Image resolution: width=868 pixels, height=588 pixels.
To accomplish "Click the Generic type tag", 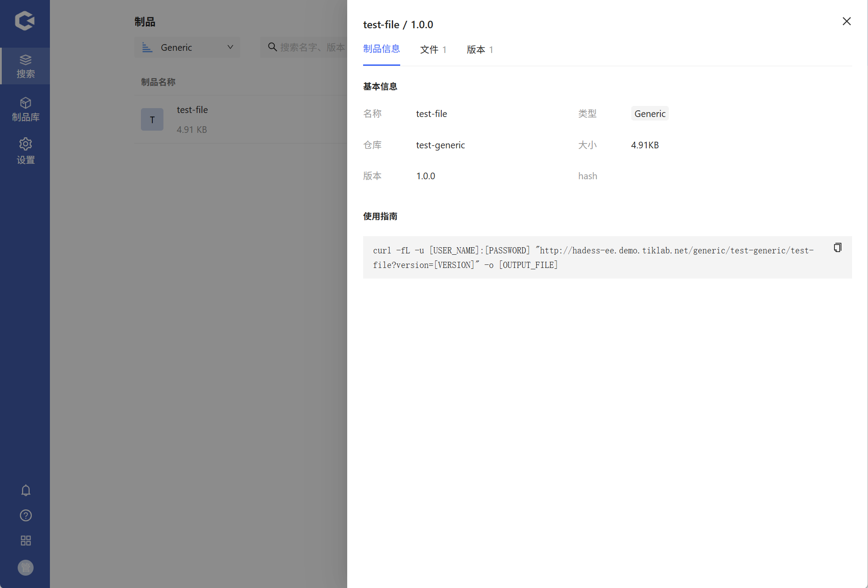I will [x=649, y=114].
